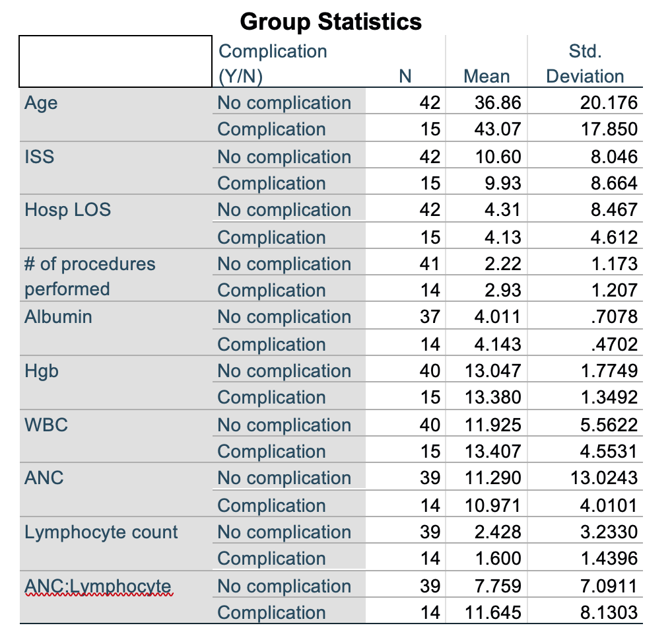Click the Std. Deviation column header
This screenshot has height=642, width=672.
coord(585,63)
